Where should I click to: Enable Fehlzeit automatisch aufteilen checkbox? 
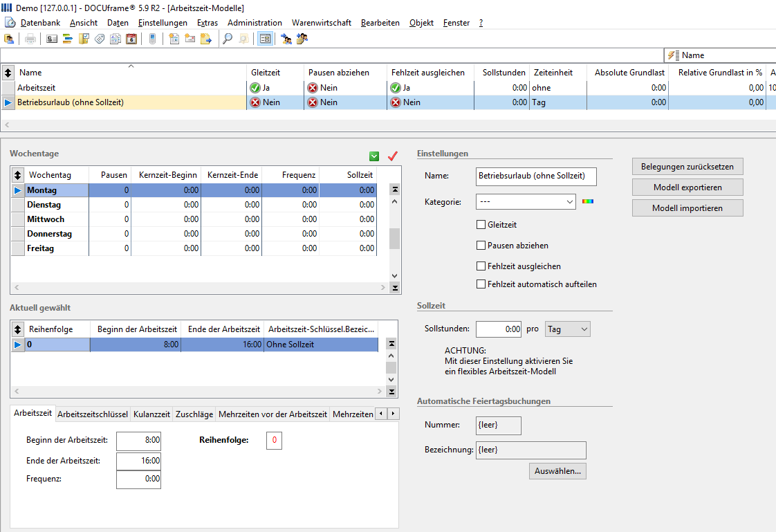point(481,284)
